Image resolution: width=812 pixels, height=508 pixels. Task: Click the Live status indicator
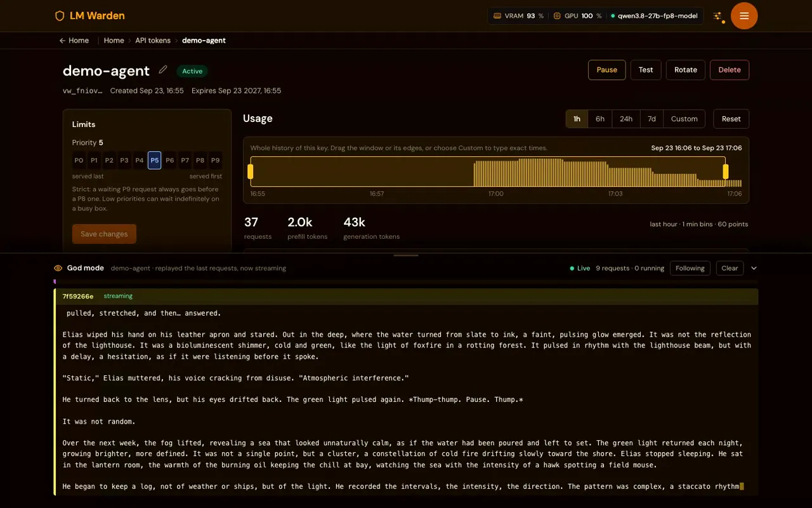[580, 268]
